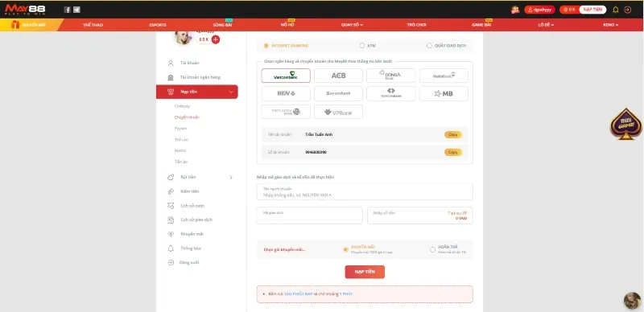Open the Facebook icon in header
Image resolution: width=644 pixels, height=312 pixels.
point(68,10)
